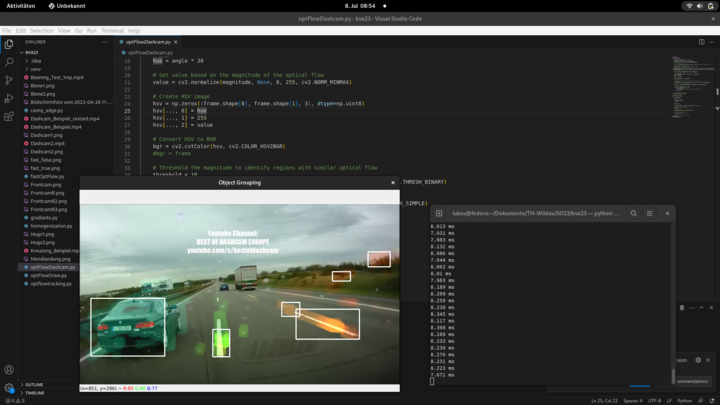Change encoding via UTF-8 status item
Screen dimensions: 720x405
[654, 401]
